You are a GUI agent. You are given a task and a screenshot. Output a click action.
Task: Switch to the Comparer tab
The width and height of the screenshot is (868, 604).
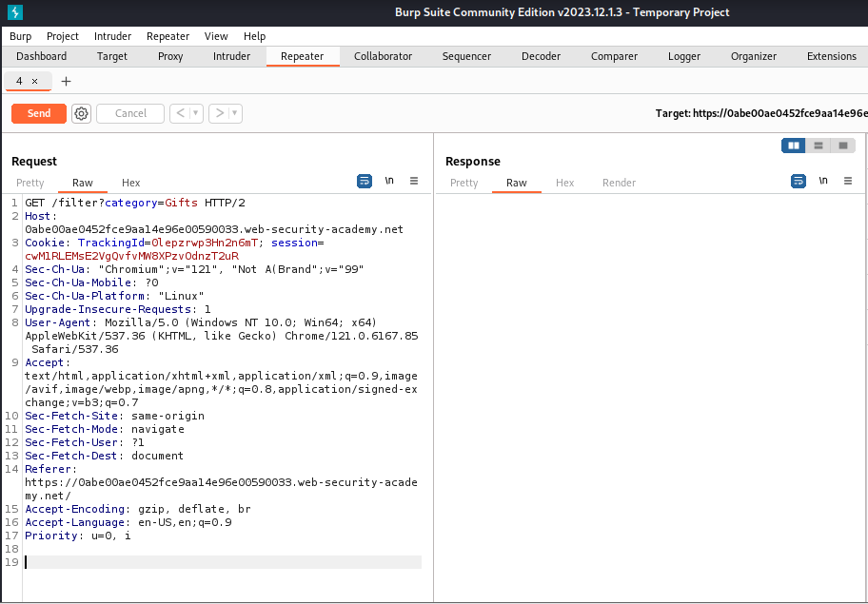pos(614,56)
